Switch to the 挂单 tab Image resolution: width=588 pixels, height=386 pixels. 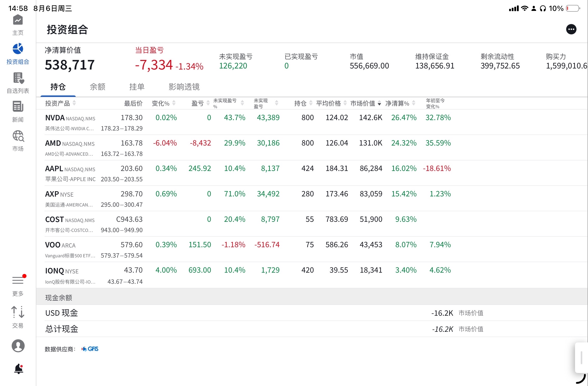(x=137, y=87)
